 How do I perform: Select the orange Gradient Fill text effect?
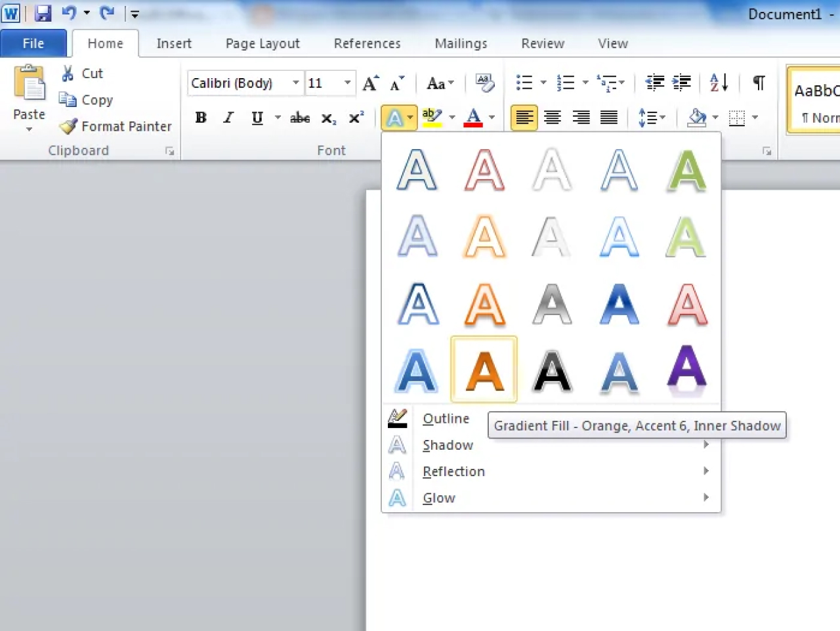pos(484,369)
